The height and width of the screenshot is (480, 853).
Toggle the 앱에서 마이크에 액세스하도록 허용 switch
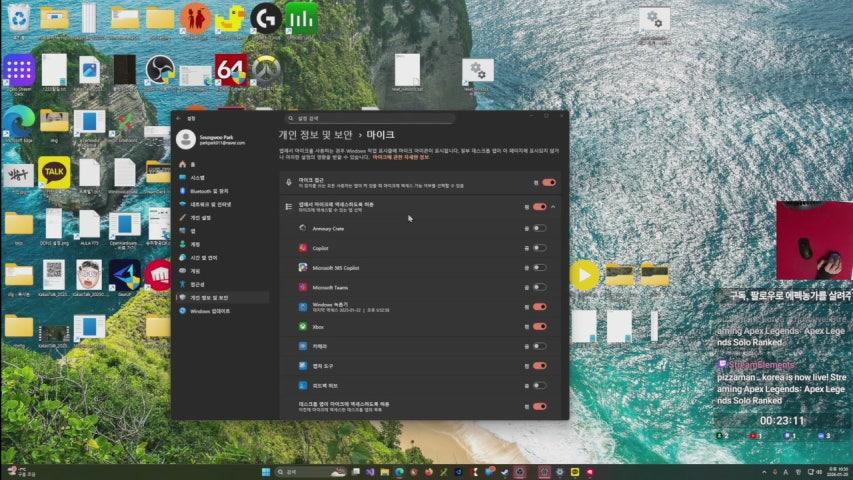(x=540, y=207)
